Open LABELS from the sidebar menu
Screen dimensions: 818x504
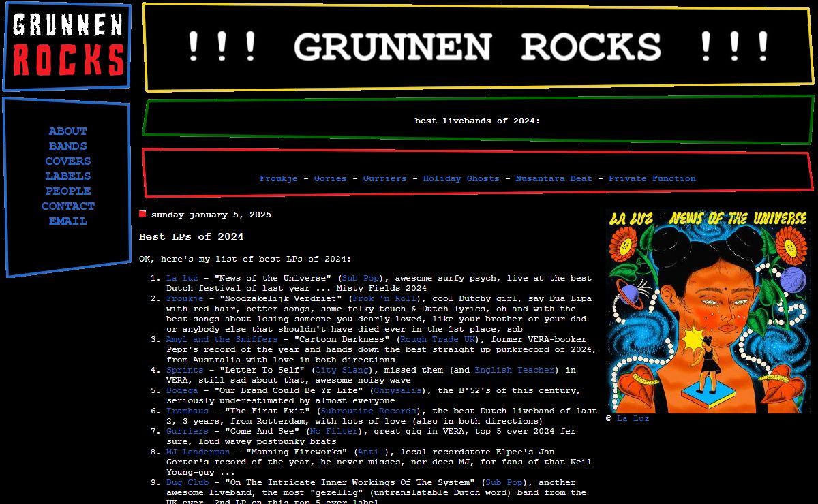pos(68,176)
